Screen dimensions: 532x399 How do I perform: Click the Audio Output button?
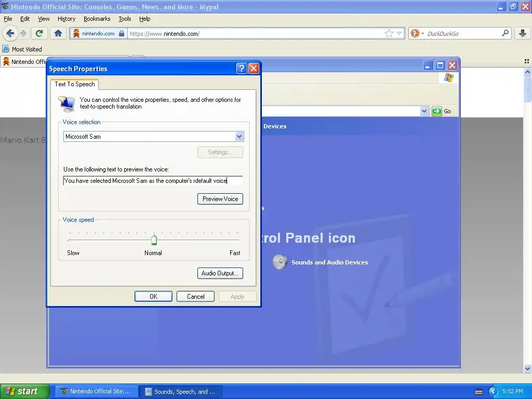[x=220, y=273]
